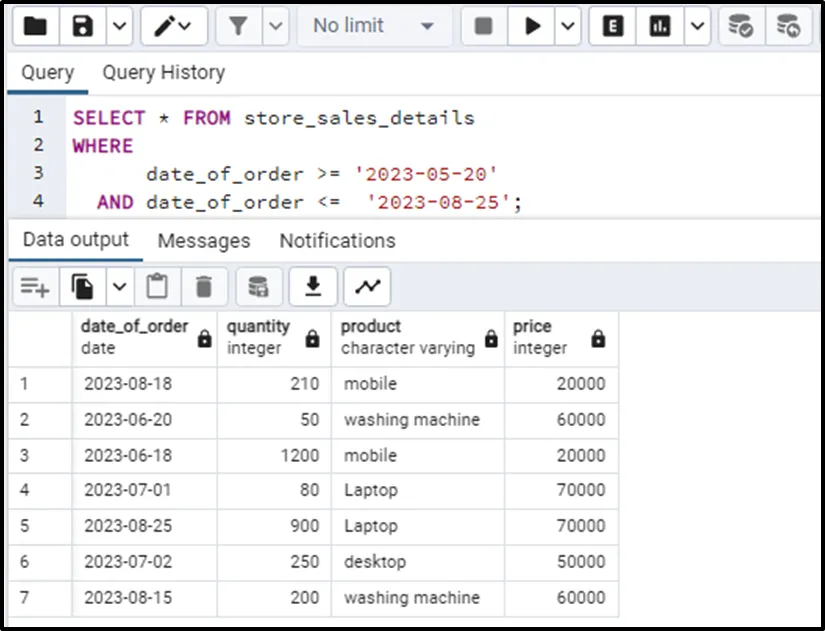Click the Commit transaction database icon
The width and height of the screenshot is (825, 631).
pyautogui.click(x=741, y=27)
